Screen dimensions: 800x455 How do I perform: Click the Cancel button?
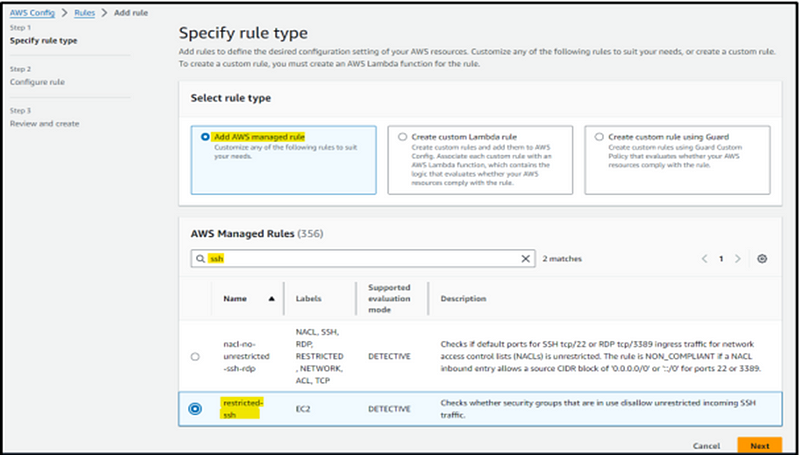(x=707, y=446)
